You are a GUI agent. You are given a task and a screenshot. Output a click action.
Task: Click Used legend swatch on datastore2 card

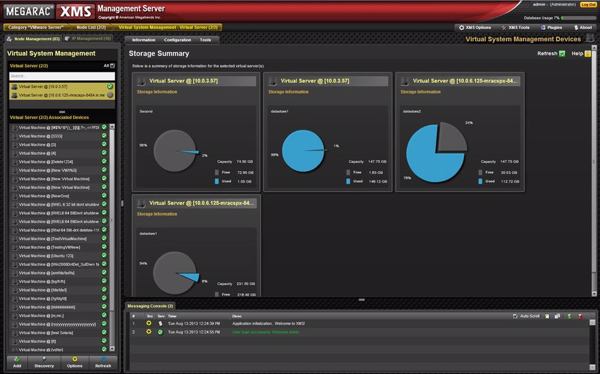pyautogui.click(x=480, y=181)
